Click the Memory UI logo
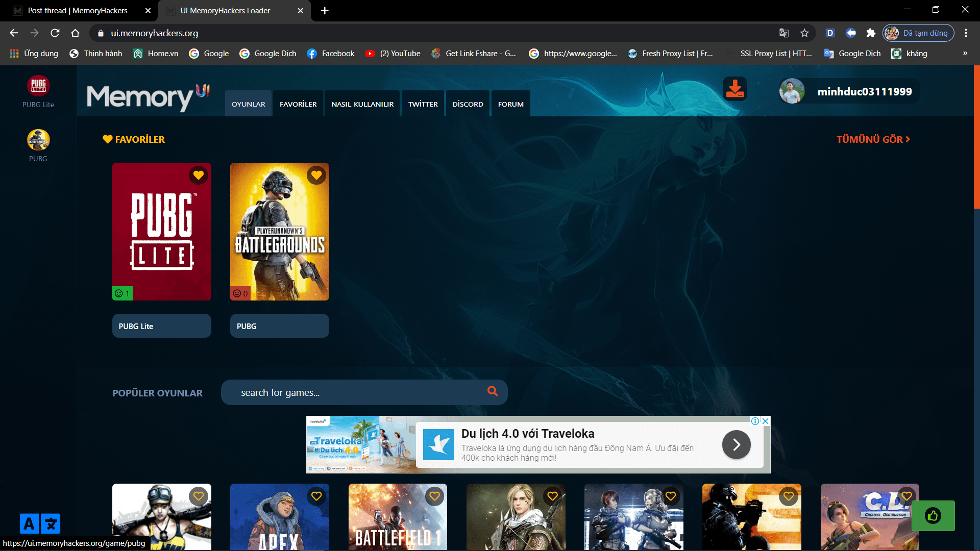Viewport: 980px width, 551px height. click(x=148, y=97)
